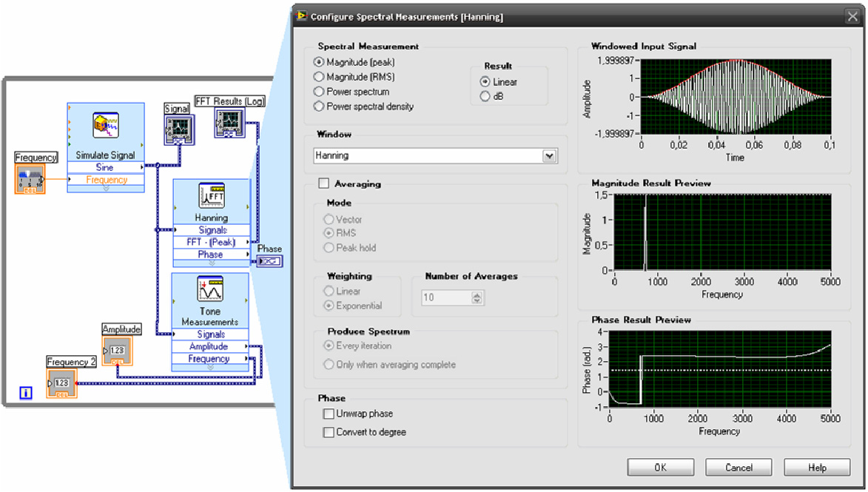Toggle Convert to degree checkbox
Screen dimensions: 868x492
[329, 432]
